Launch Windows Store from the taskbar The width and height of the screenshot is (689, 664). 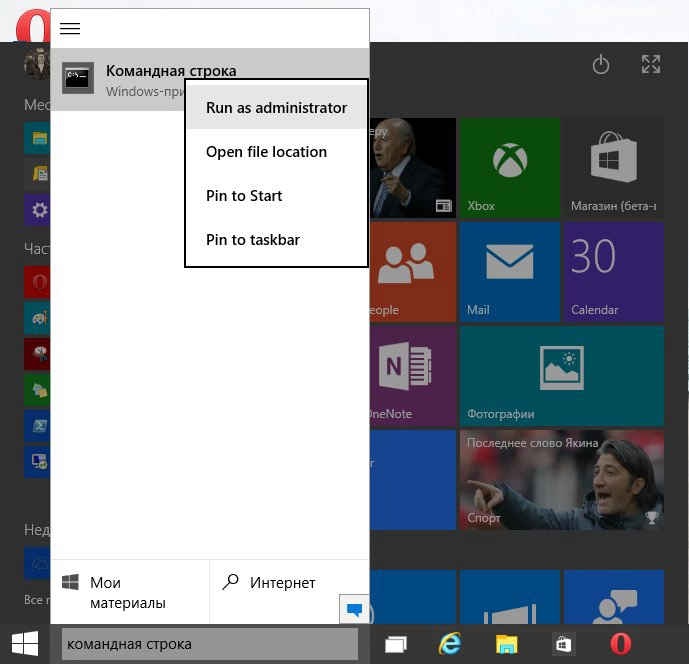pyautogui.click(x=563, y=644)
